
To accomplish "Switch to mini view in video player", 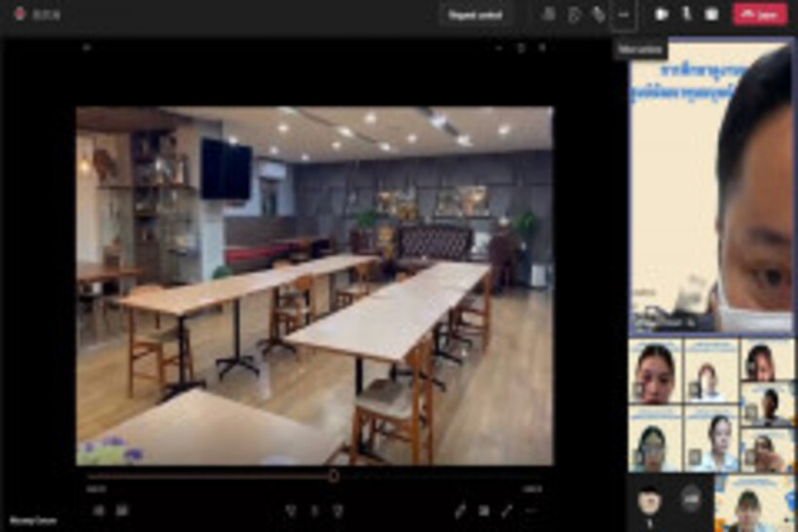I will pos(484,511).
